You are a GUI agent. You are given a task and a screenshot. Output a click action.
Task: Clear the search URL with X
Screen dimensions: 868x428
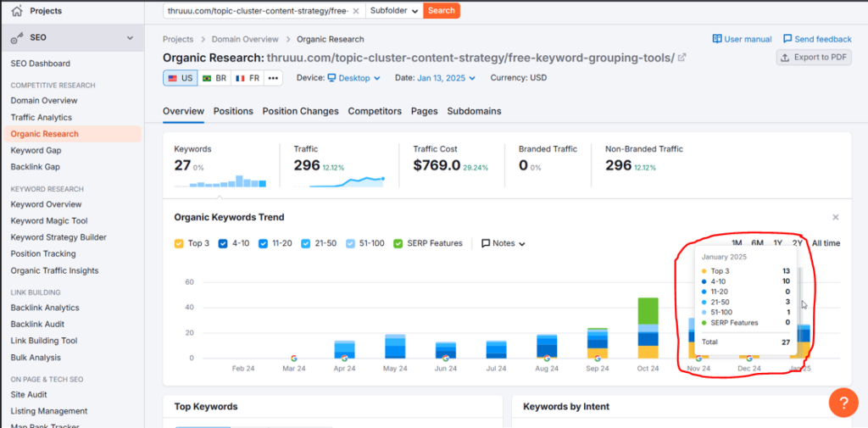(356, 10)
